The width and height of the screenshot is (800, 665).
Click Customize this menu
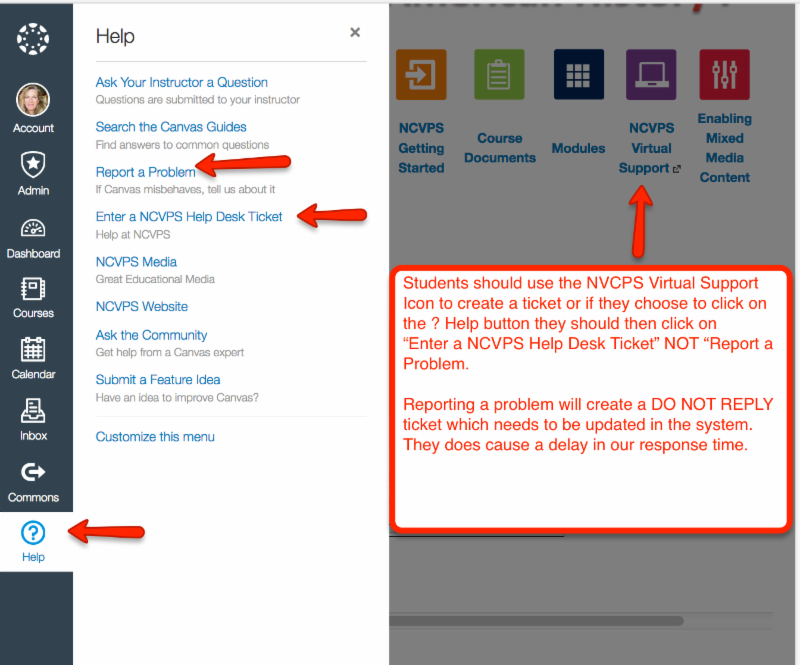[x=155, y=437]
